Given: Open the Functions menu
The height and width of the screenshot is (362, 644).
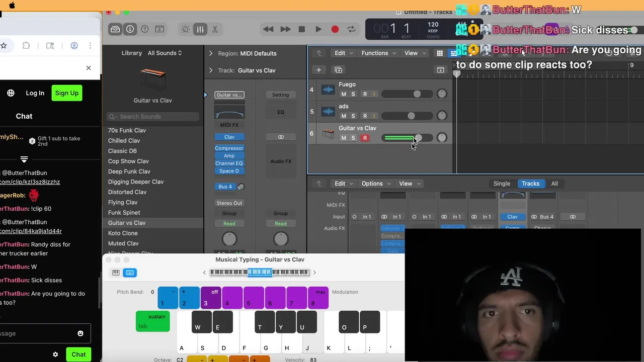Looking at the screenshot, I should [x=378, y=53].
